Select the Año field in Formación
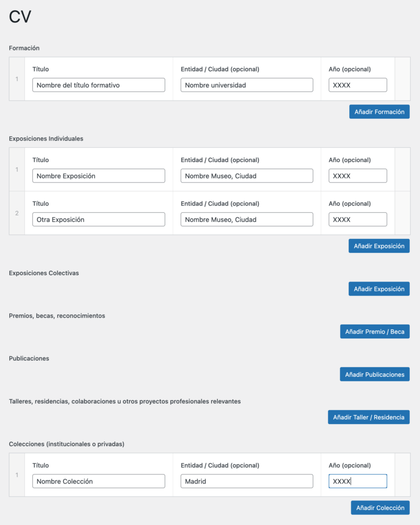Screen dimensions: 420x525 [357, 85]
